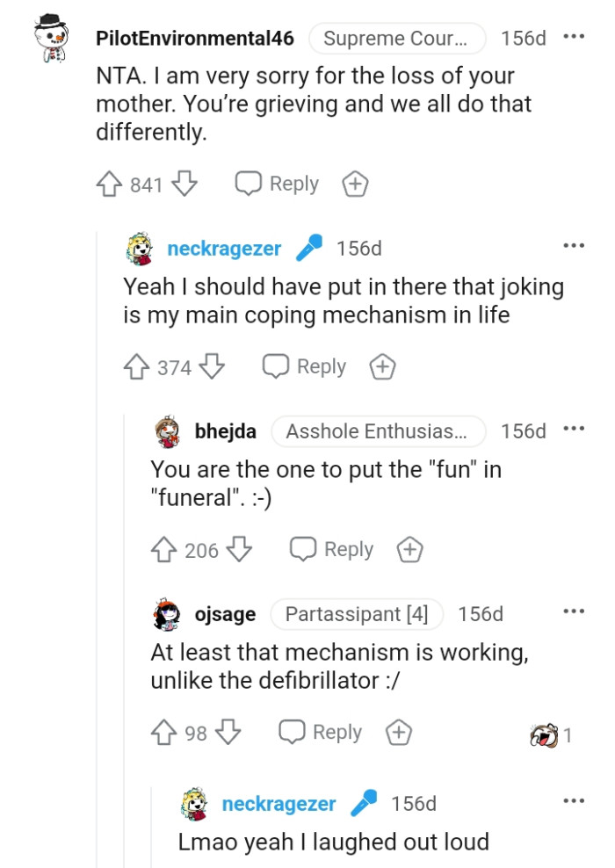Click the award plus icon on neckragezer's first reply
Screen dimensions: 615x868
coord(382,366)
